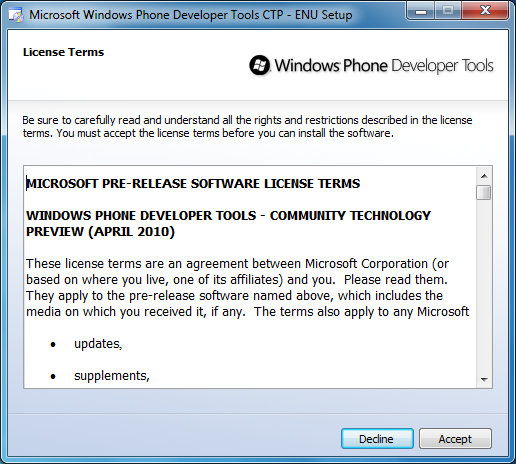This screenshot has width=516, height=464.
Task: Minimize the setup window
Action: (x=421, y=11)
